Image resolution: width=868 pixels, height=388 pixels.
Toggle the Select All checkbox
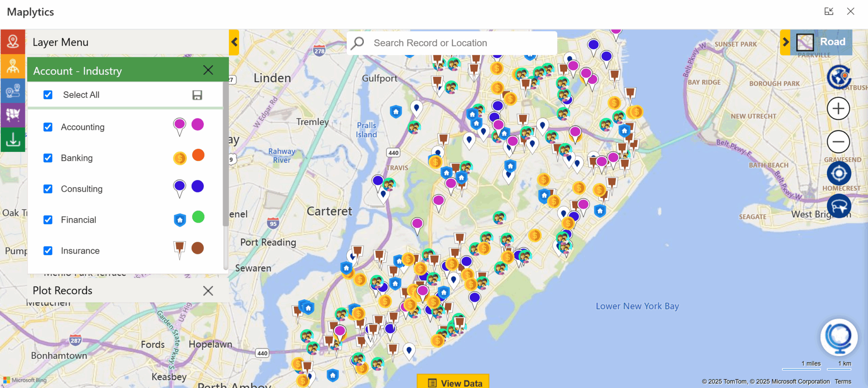tap(48, 95)
